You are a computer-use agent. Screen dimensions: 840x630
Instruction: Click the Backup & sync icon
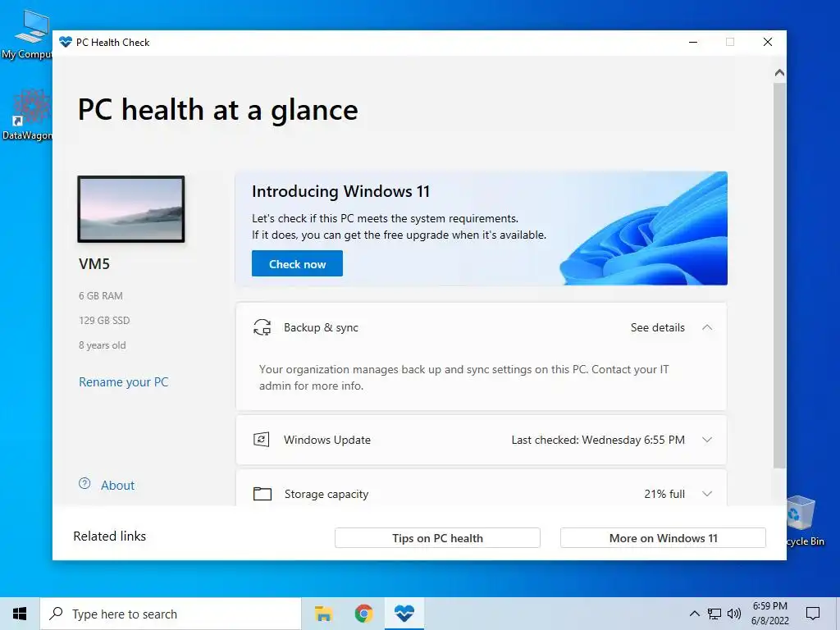pyautogui.click(x=262, y=327)
